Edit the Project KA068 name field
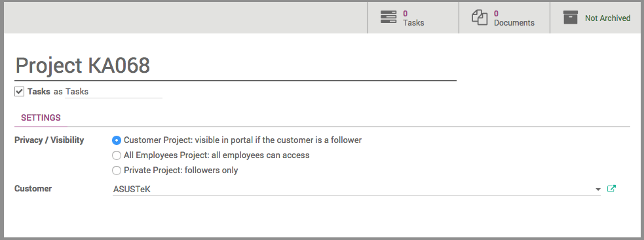The width and height of the screenshot is (644, 240). click(235, 66)
